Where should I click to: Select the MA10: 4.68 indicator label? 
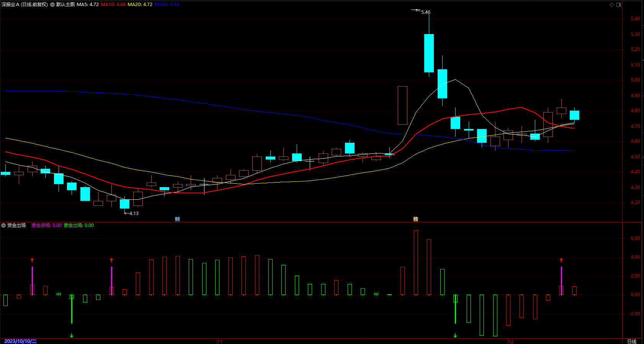tap(113, 5)
